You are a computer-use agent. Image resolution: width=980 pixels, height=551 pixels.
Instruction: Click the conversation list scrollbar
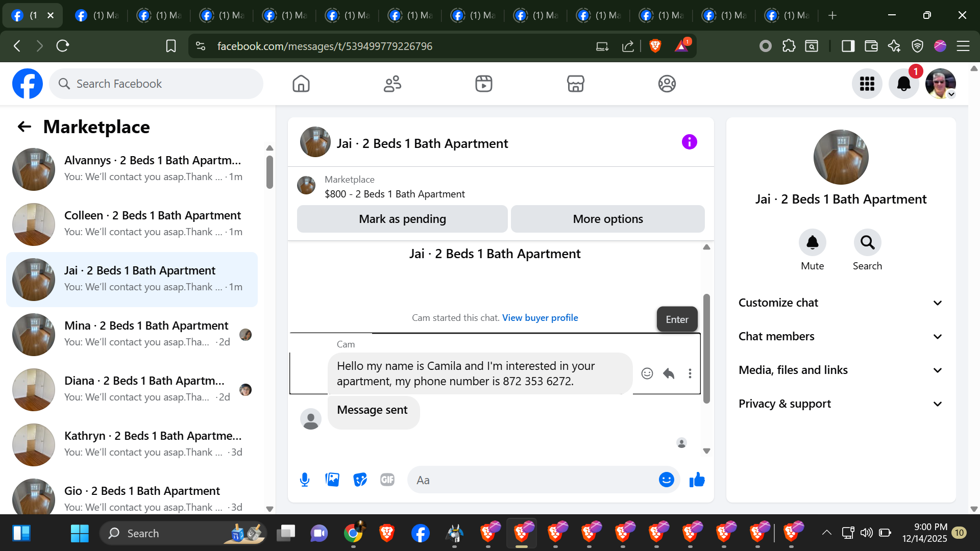269,172
